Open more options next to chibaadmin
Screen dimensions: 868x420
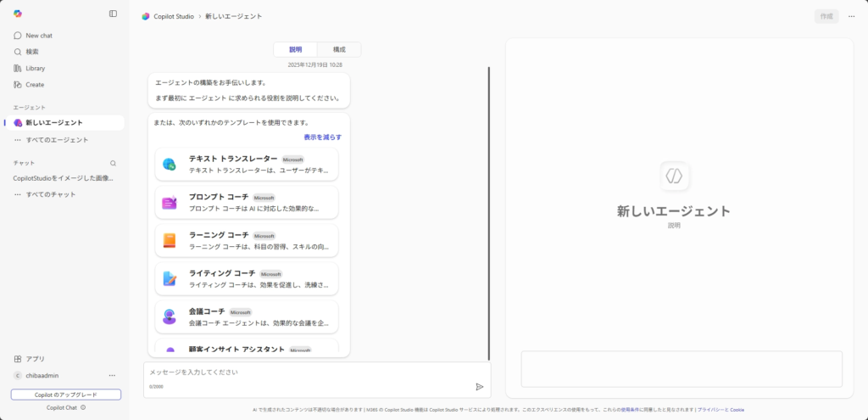(x=112, y=375)
